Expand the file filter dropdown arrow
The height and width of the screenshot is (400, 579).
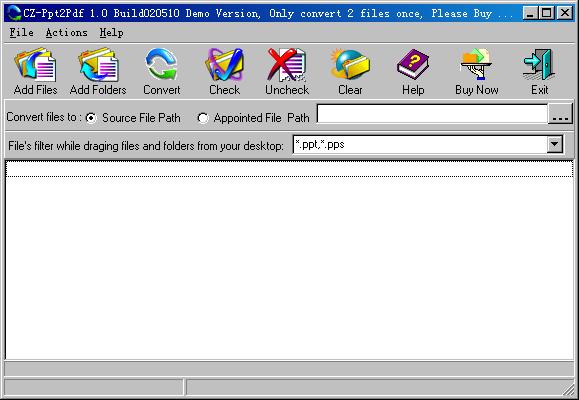[x=555, y=144]
